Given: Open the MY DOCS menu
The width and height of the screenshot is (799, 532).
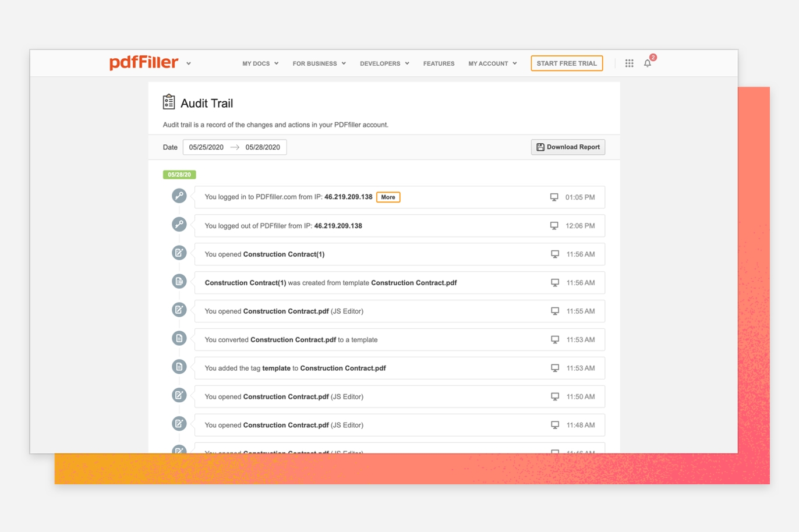Looking at the screenshot, I should [260, 63].
